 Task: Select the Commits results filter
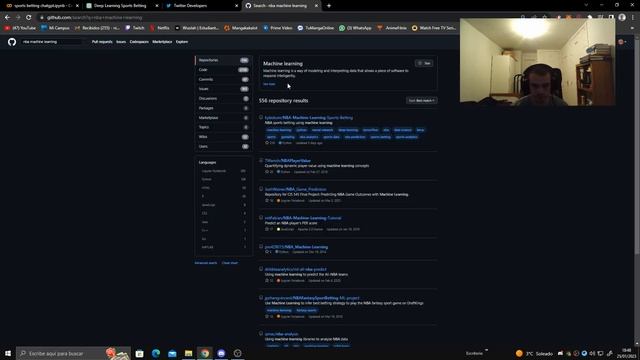click(x=223, y=79)
